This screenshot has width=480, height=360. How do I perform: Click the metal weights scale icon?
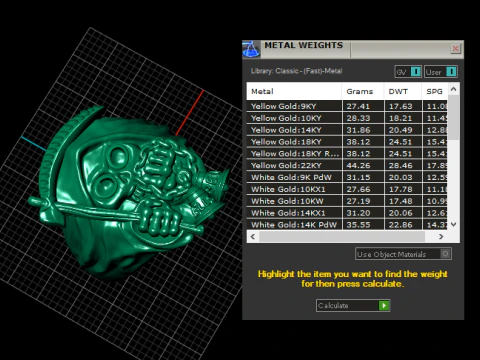tap(251, 49)
